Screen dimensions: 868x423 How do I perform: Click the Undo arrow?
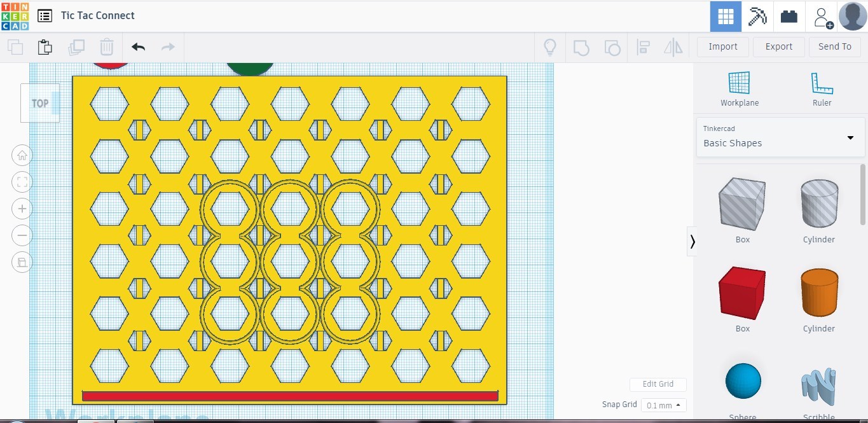pos(138,46)
